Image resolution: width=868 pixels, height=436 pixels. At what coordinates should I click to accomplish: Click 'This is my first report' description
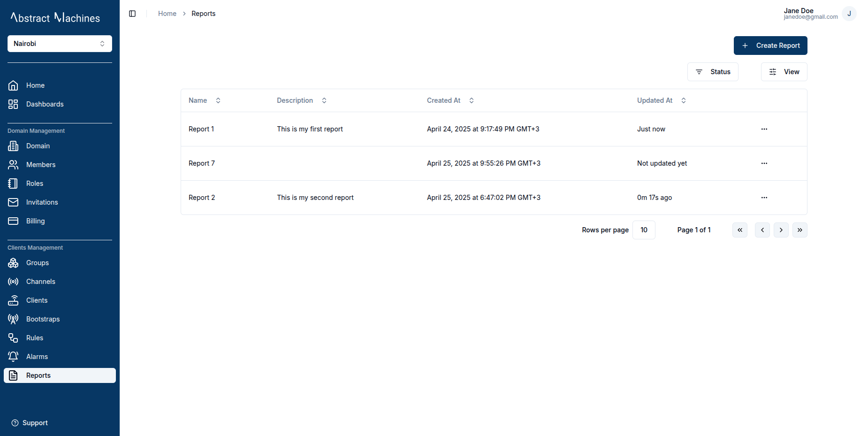tap(310, 129)
